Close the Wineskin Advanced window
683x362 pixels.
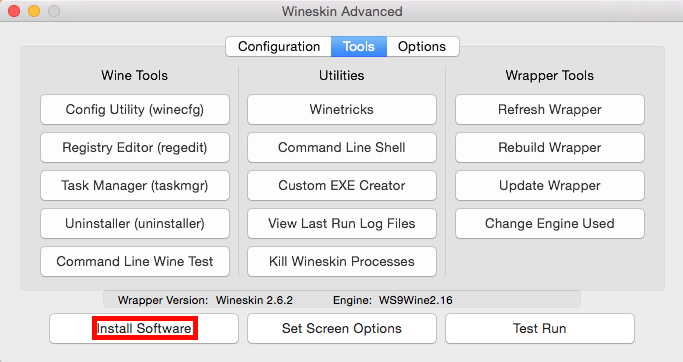click(14, 11)
